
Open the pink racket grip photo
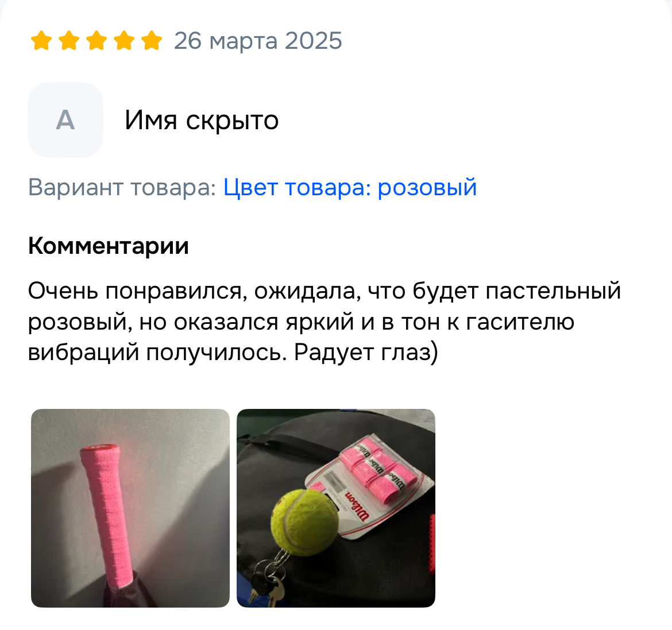pos(130,508)
